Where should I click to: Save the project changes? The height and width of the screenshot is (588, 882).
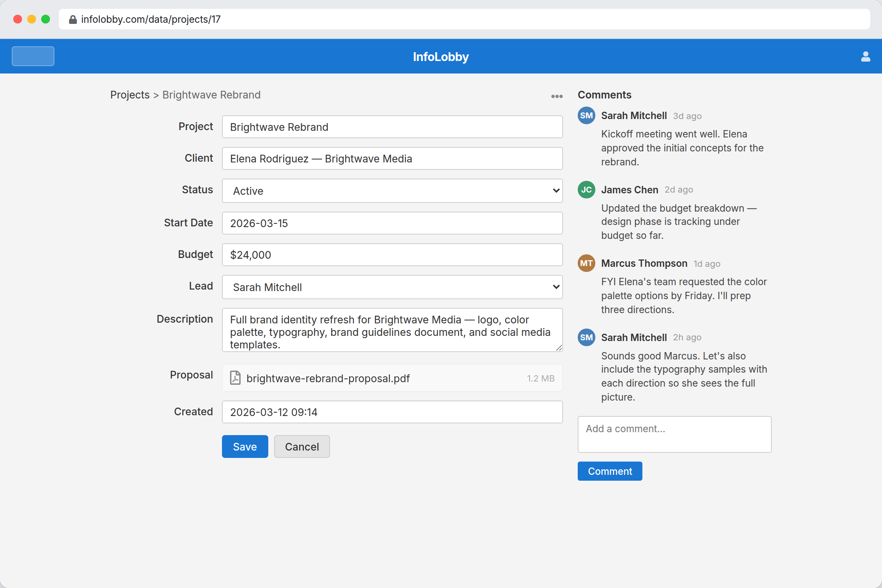pos(245,447)
